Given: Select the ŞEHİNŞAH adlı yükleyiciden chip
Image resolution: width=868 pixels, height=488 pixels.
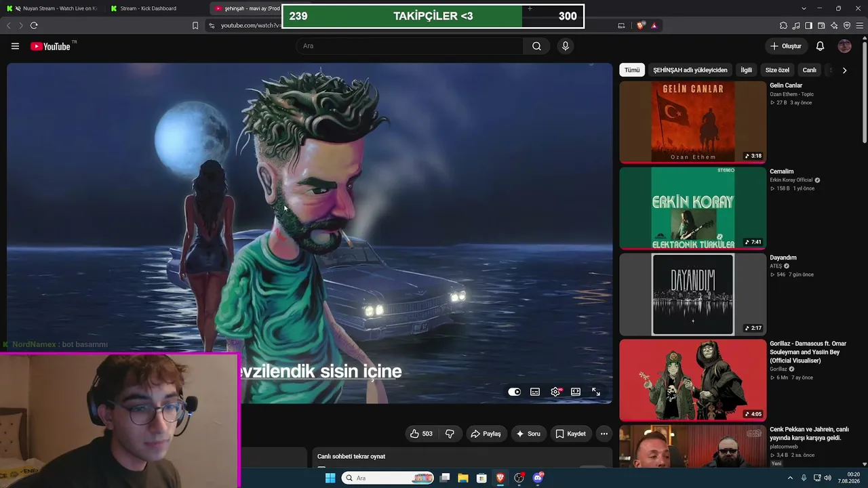Looking at the screenshot, I should pyautogui.click(x=690, y=70).
